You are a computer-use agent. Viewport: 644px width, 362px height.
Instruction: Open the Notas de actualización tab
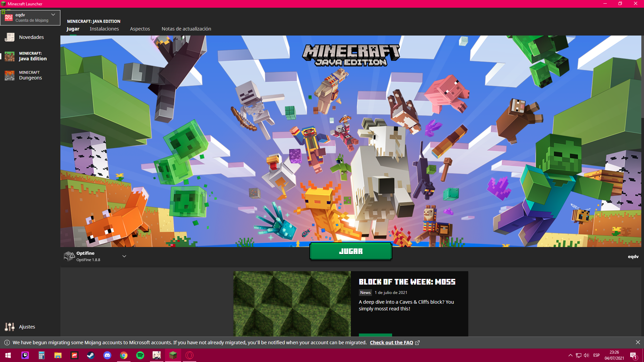click(x=186, y=29)
